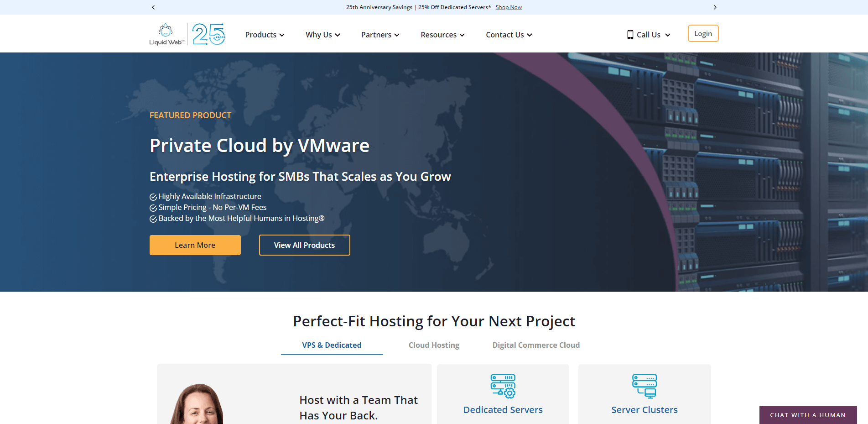
Task: Open Chat With A Human
Action: [x=808, y=415]
